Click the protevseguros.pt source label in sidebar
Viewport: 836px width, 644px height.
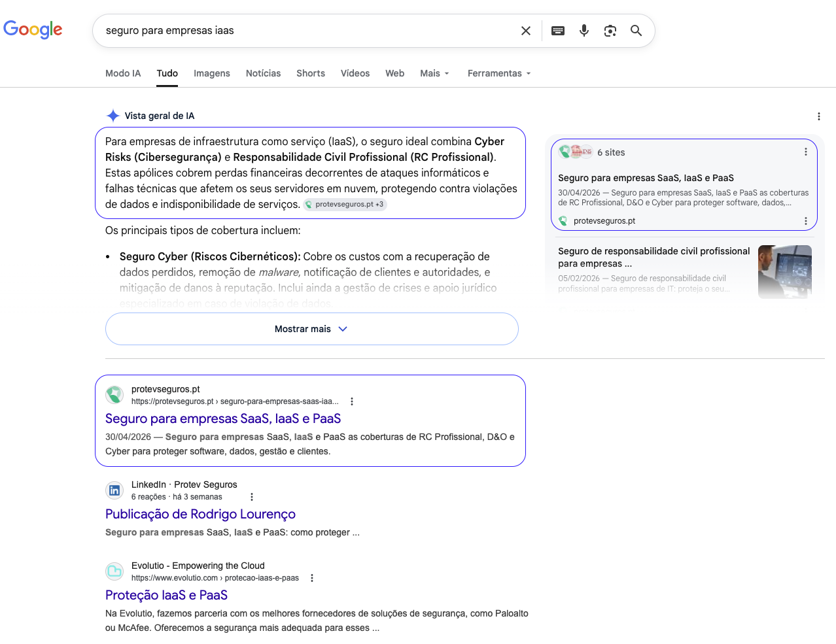pos(604,221)
